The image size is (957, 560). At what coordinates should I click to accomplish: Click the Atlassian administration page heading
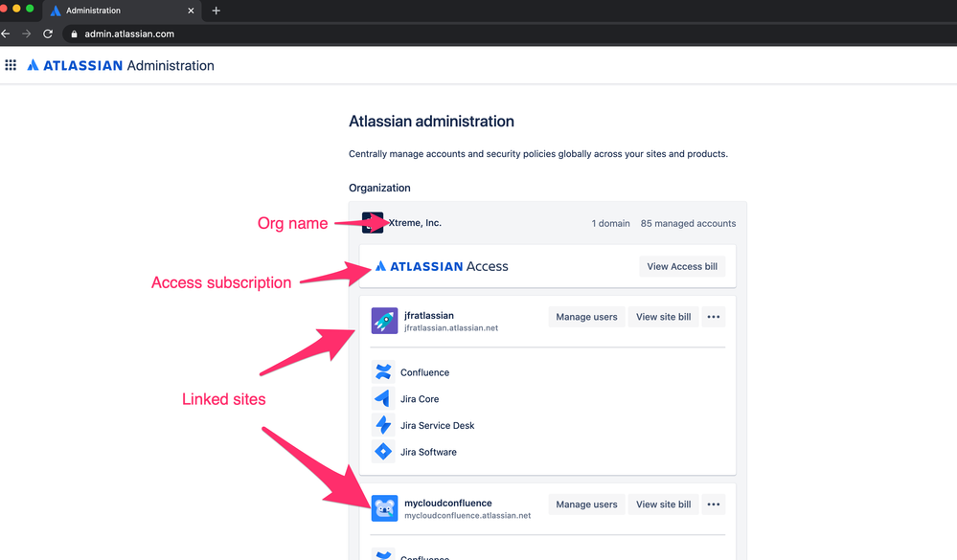(x=431, y=122)
